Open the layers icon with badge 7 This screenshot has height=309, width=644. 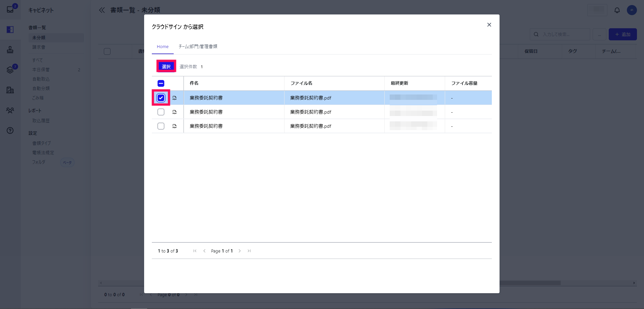click(10, 70)
